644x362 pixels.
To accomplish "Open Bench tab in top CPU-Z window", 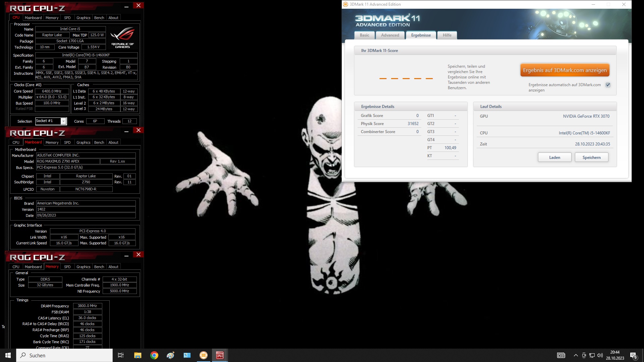I will pos(99,18).
